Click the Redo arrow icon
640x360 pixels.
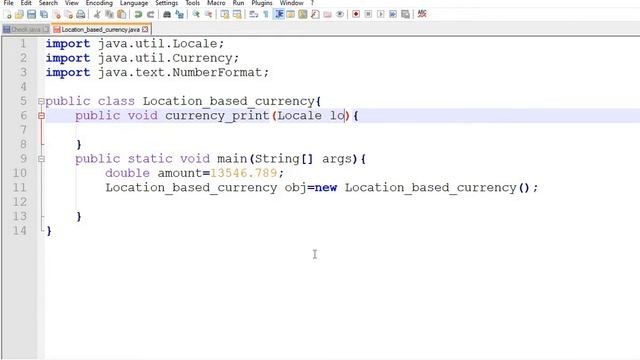[x=151, y=15]
